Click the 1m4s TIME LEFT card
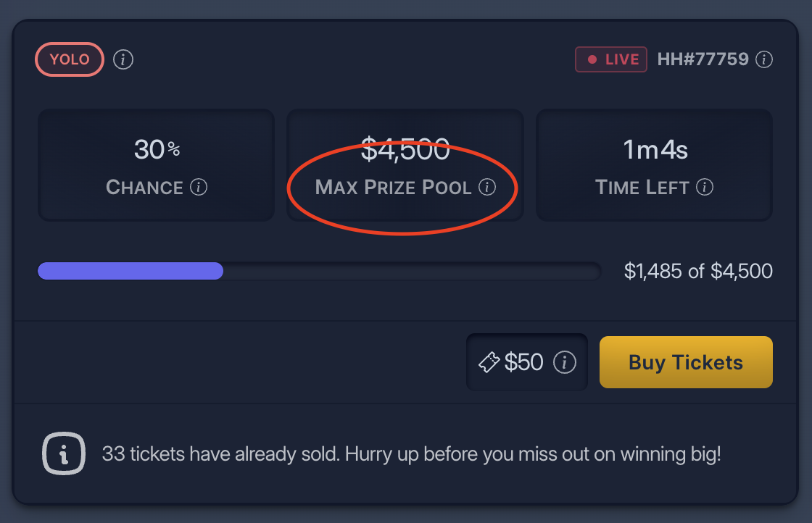Viewport: 812px width, 523px height. point(653,164)
